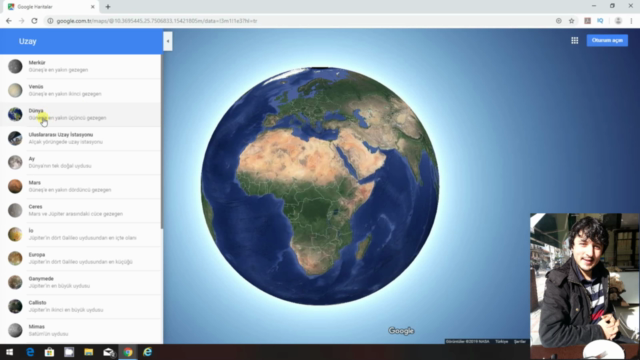Go back to the previous page

9,21
